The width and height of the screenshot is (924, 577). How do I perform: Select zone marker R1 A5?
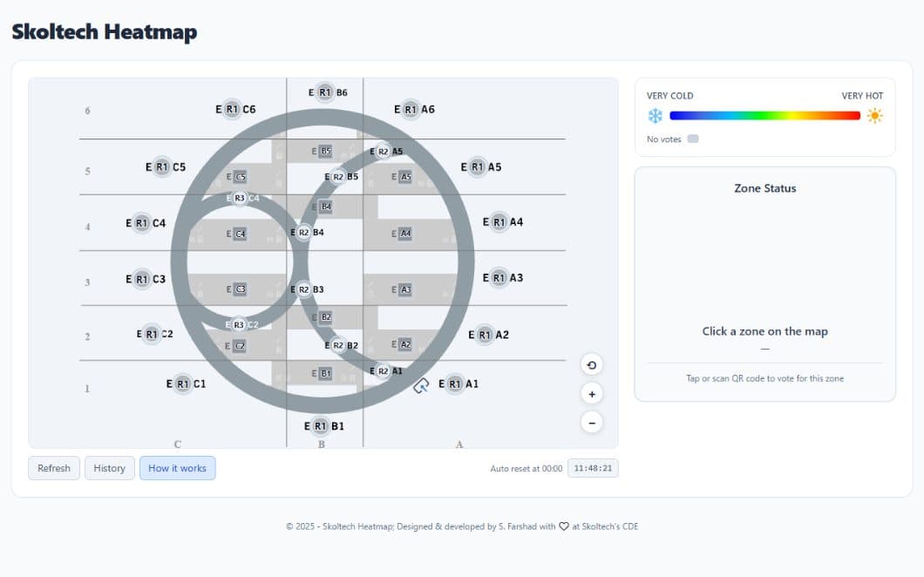[478, 166]
